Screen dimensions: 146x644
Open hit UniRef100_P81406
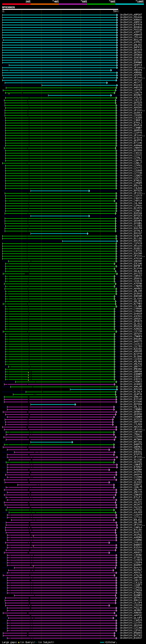pyautogui.click(x=131, y=17)
